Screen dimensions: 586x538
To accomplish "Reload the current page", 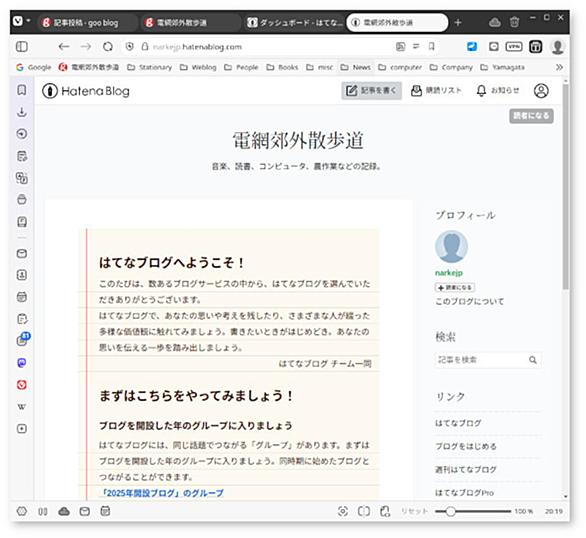I will coord(108,47).
